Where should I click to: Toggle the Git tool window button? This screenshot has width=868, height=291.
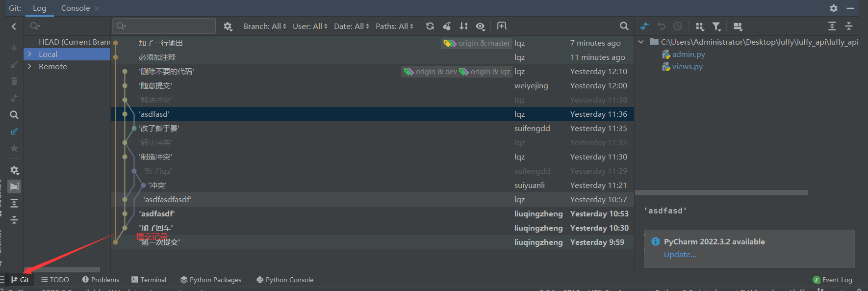[x=20, y=280]
